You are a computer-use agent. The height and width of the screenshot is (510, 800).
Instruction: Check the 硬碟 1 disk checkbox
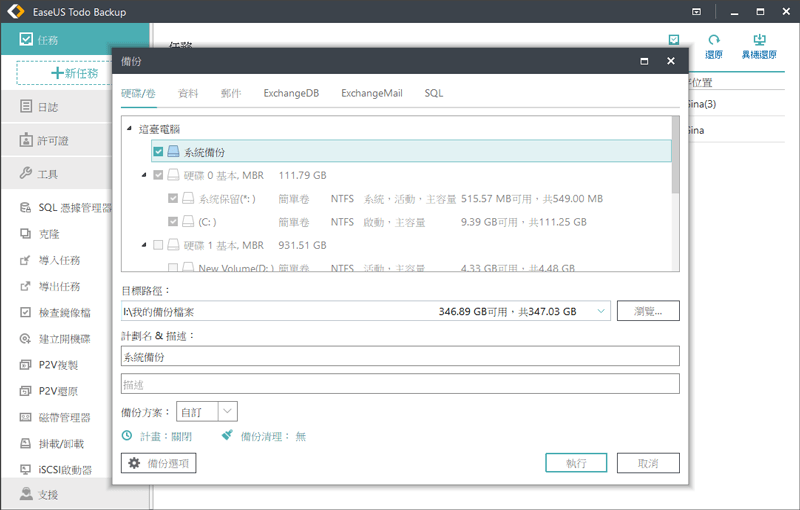click(x=158, y=245)
